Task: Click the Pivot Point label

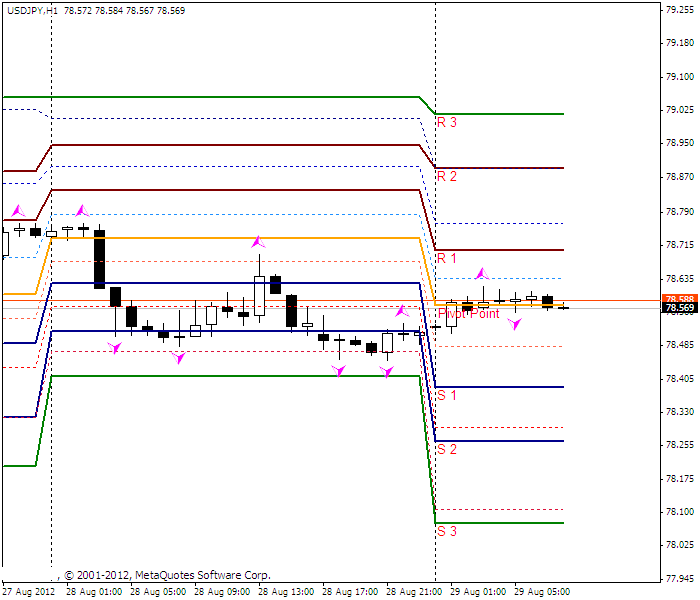Action: tap(469, 313)
